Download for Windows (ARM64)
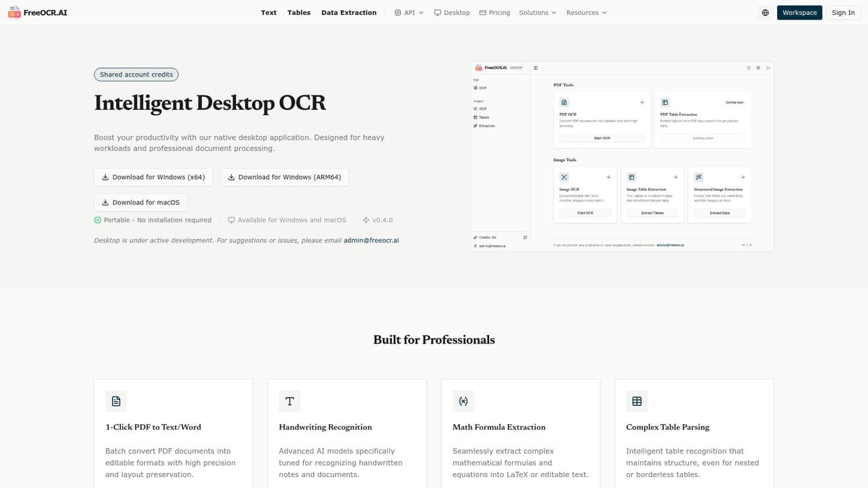Screen dimensions: 868x488 coord(284,177)
